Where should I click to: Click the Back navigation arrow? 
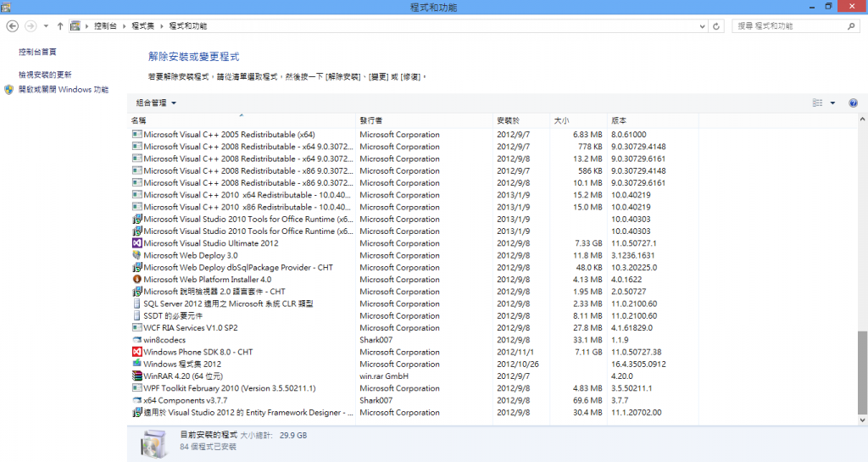[x=12, y=26]
